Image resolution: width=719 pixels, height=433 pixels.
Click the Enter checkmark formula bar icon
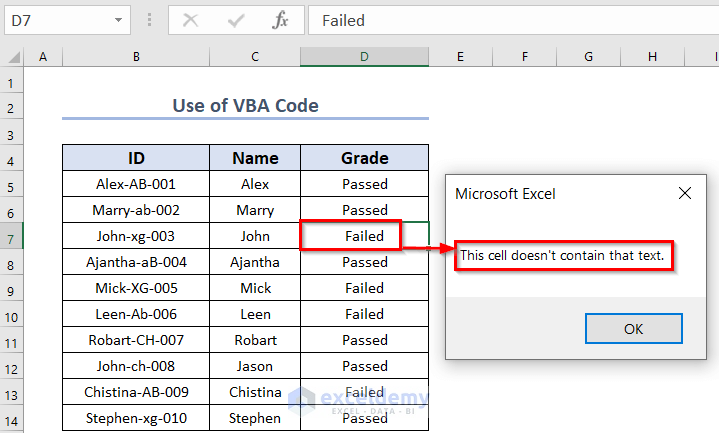236,20
